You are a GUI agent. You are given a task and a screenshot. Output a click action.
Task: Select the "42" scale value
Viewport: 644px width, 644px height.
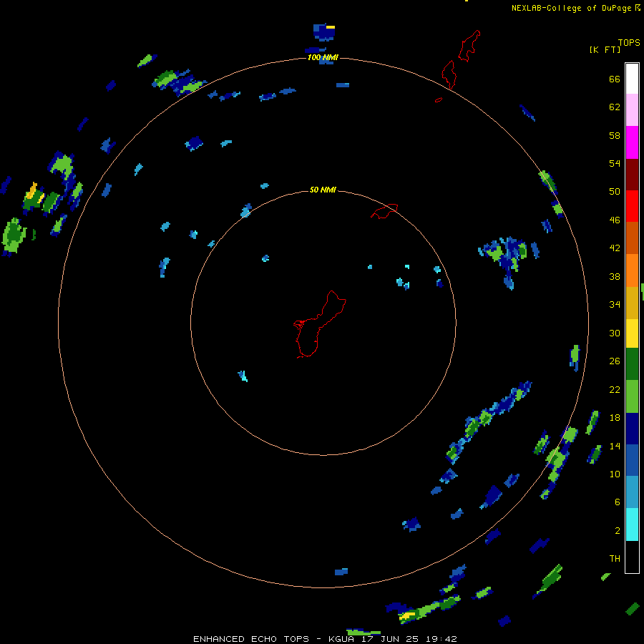click(x=615, y=248)
